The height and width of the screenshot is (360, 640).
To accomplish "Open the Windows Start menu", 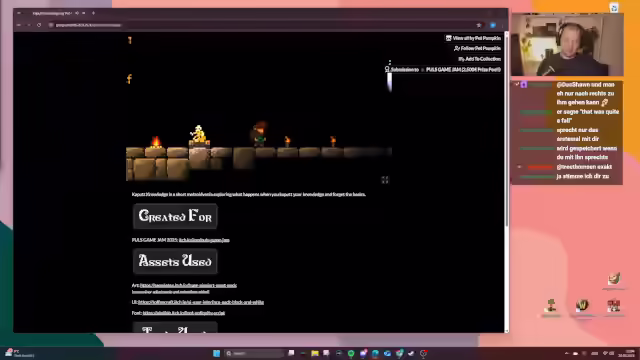I will point(216,353).
